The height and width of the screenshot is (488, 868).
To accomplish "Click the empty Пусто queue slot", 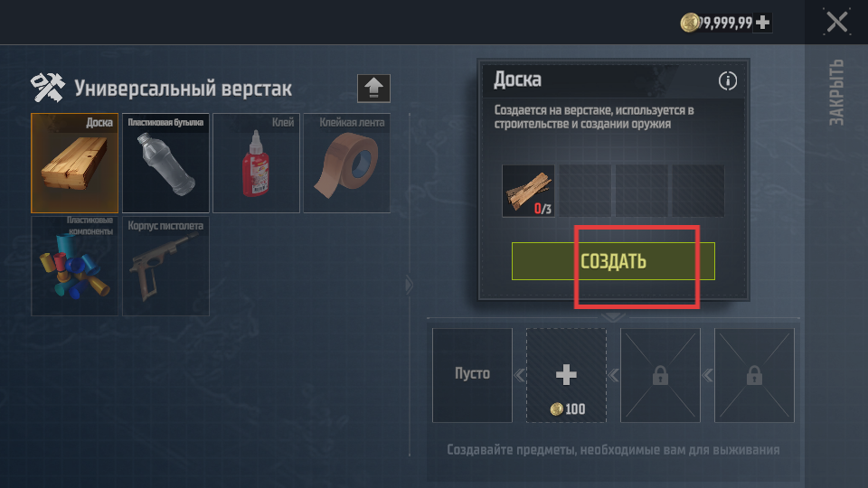I will click(x=472, y=375).
